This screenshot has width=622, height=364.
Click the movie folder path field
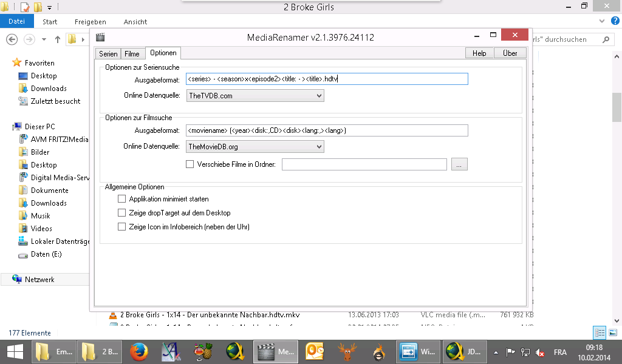(x=364, y=164)
